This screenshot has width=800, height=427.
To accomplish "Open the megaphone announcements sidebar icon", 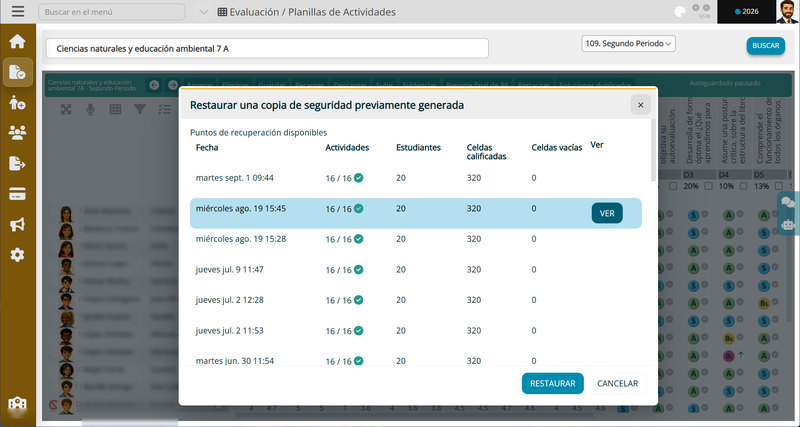I will 17,224.
